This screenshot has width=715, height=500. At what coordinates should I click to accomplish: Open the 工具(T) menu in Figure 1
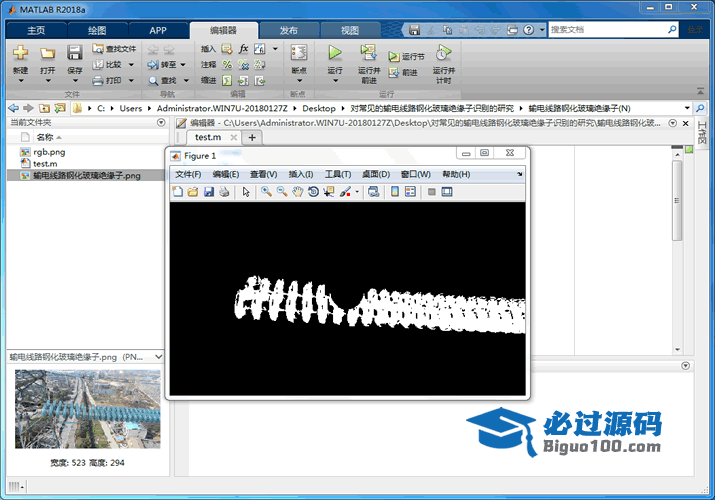[339, 174]
